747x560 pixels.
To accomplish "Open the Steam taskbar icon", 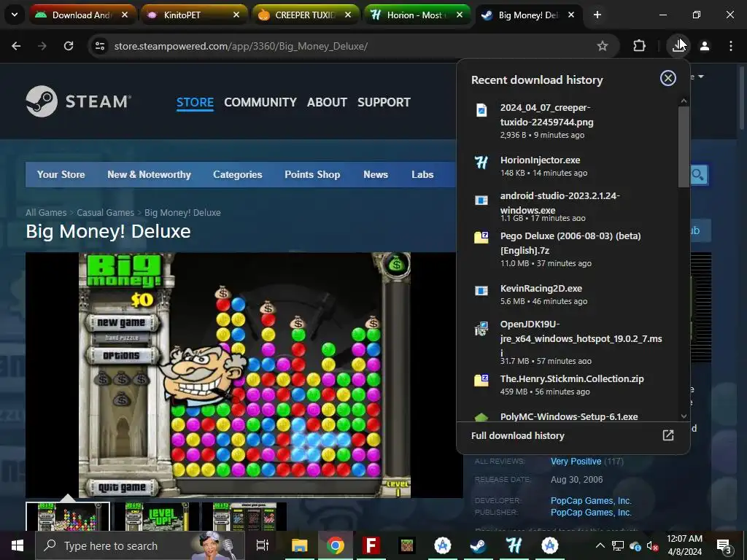I will [x=478, y=545].
